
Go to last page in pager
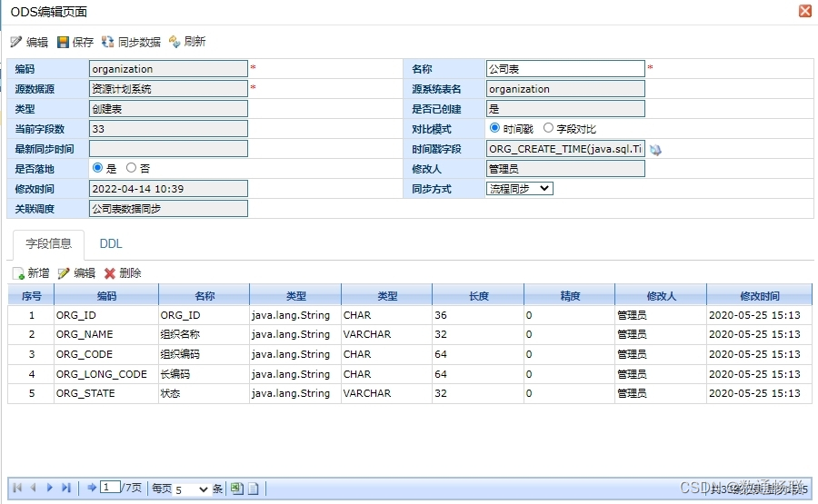tap(65, 488)
